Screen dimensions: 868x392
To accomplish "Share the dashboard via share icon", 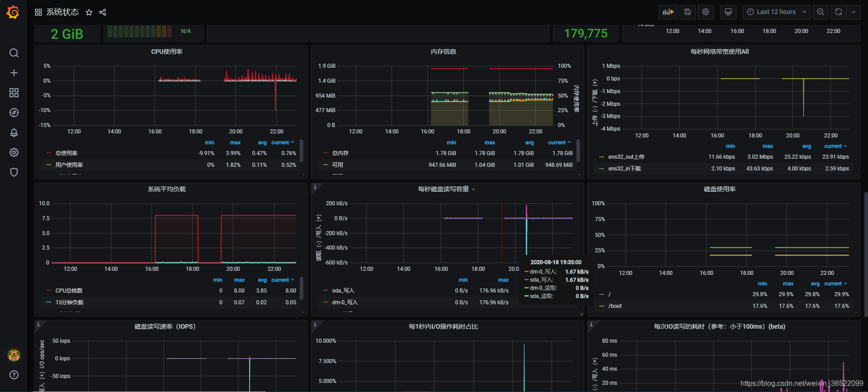I will [103, 12].
